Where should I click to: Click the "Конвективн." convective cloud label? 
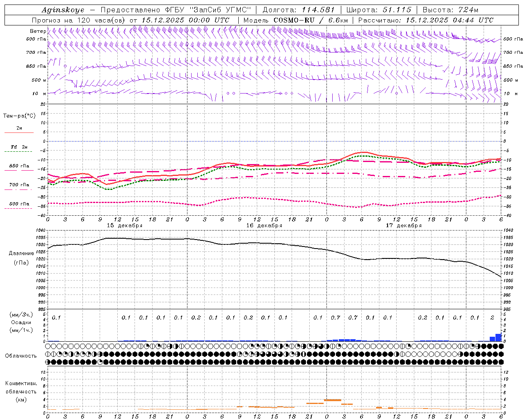pos(21,383)
